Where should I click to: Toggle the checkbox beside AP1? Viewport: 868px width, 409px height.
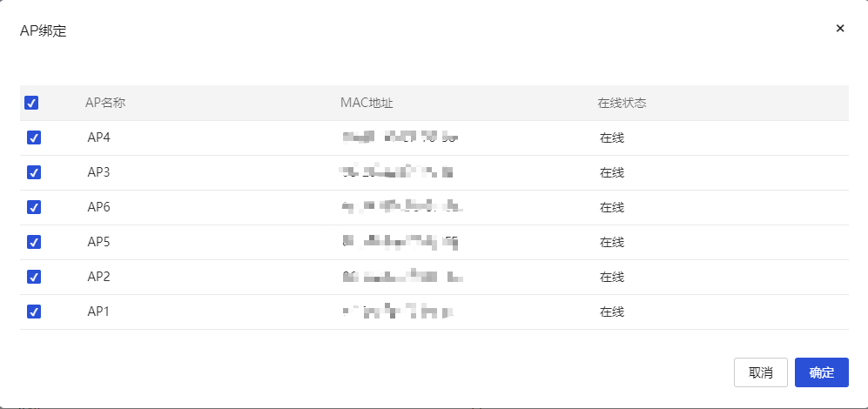[34, 312]
